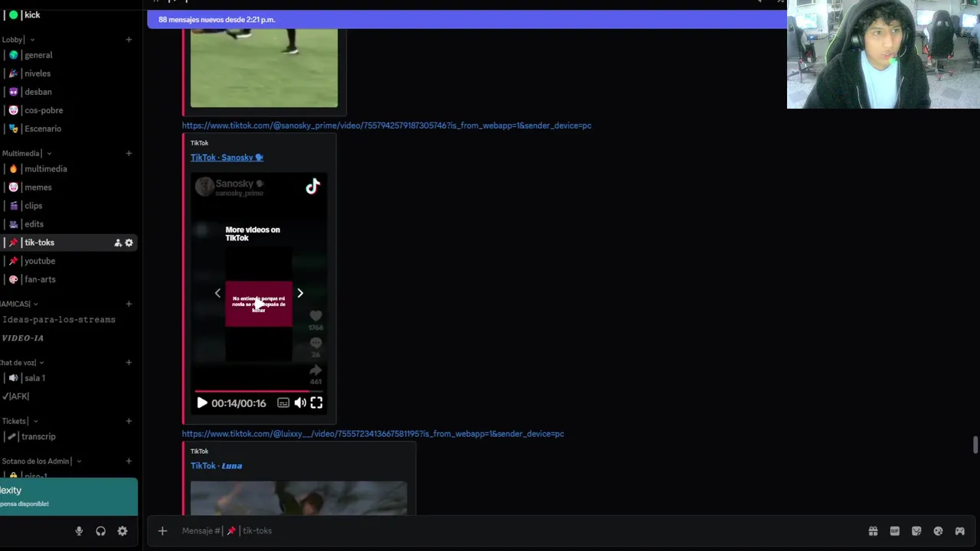Open comments on the TikTok video
This screenshot has width=980, height=551.
(x=315, y=344)
